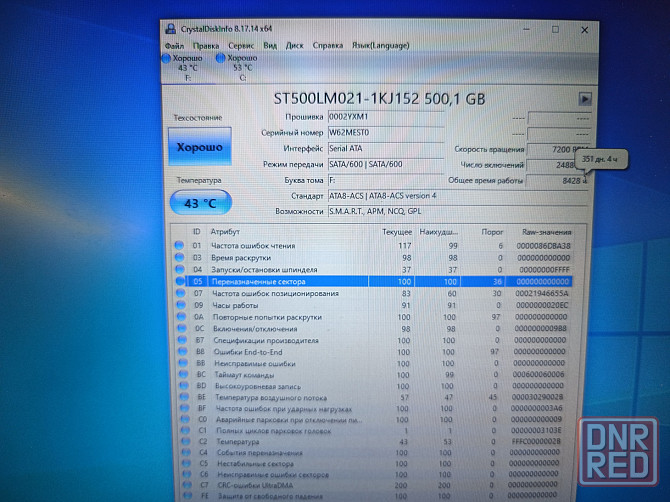Select row Запуски/остановки шпинделя

(x=373, y=270)
